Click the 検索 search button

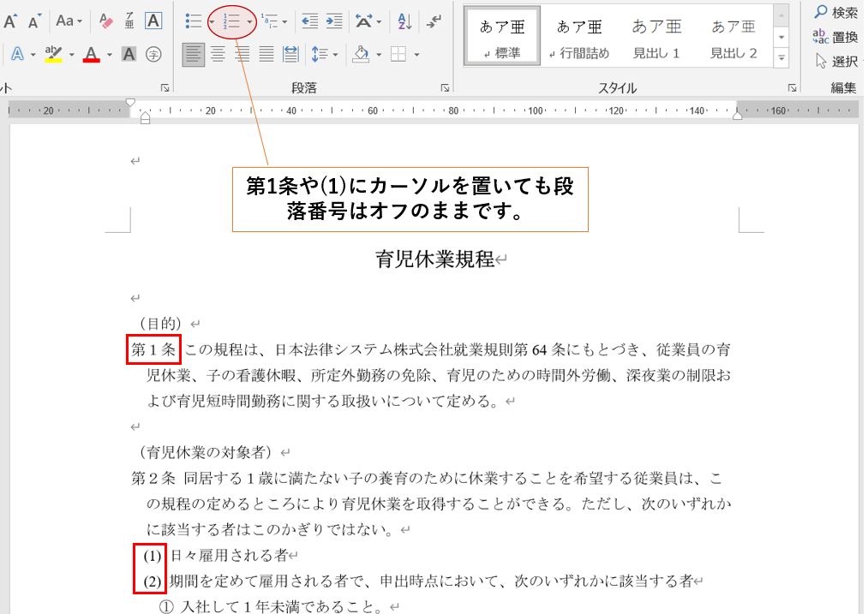tap(835, 13)
